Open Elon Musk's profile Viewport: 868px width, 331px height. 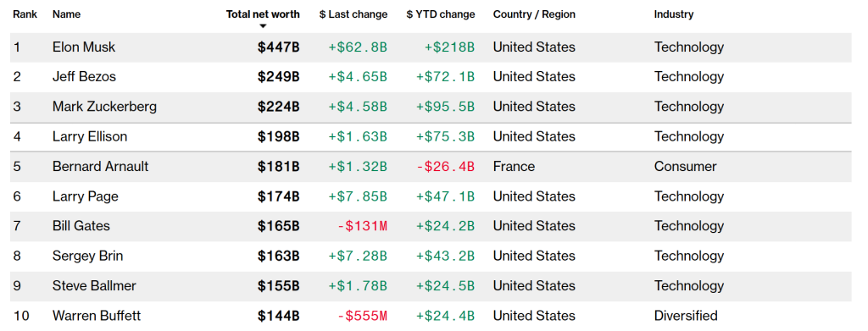(84, 47)
